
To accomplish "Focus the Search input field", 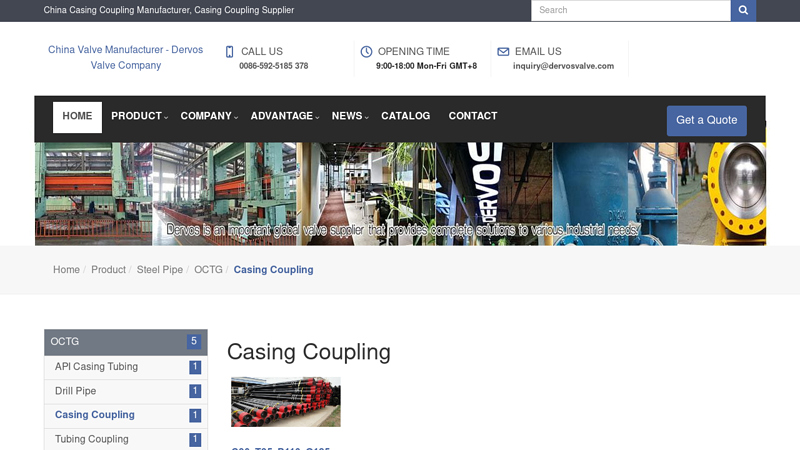I will pos(631,10).
